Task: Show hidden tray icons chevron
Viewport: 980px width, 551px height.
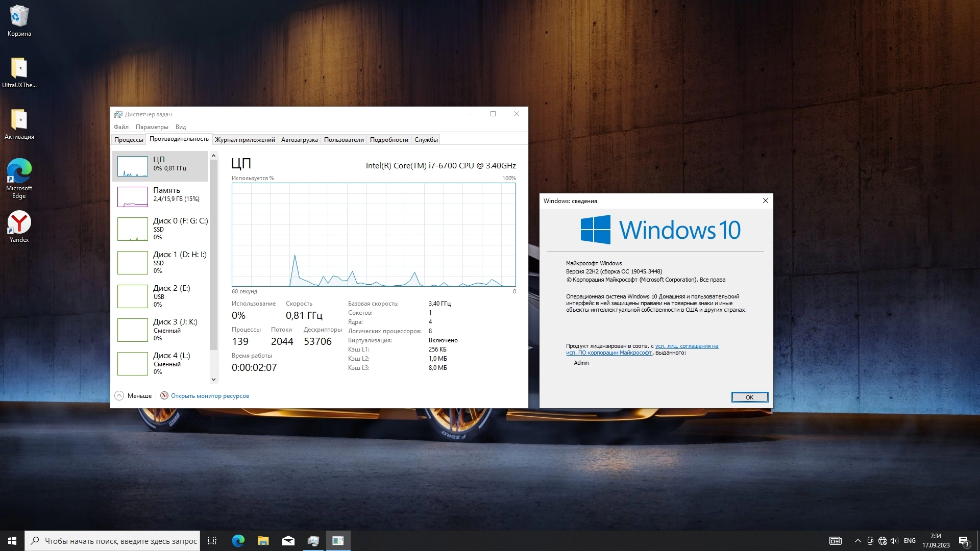Action: 857,541
